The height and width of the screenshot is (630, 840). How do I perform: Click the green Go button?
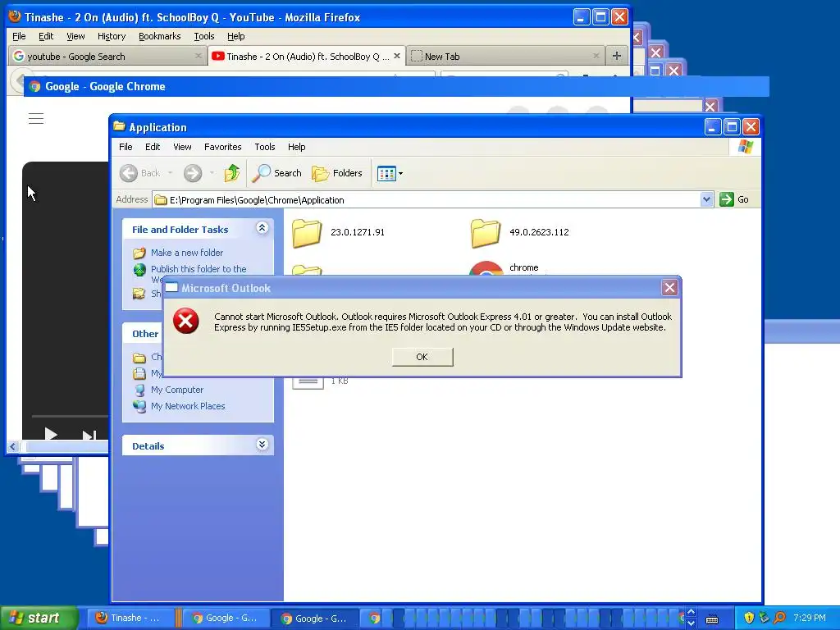pyautogui.click(x=735, y=199)
